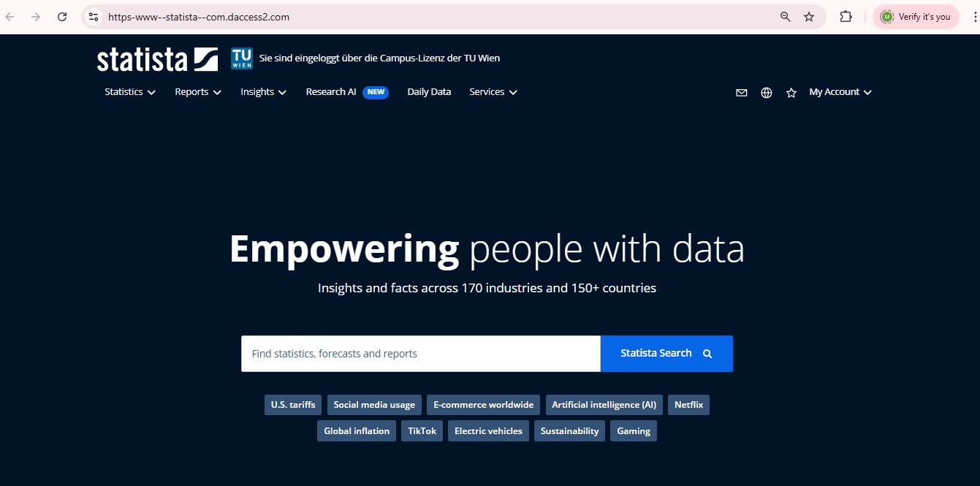Open Daily Data

[x=429, y=92]
